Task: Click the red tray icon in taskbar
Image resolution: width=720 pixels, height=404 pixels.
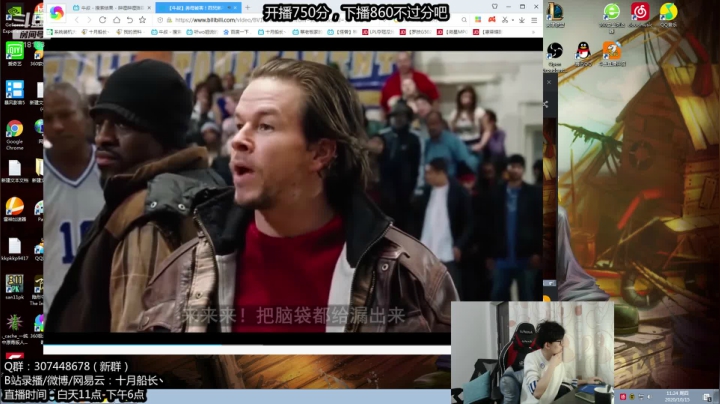Action: 622,397
